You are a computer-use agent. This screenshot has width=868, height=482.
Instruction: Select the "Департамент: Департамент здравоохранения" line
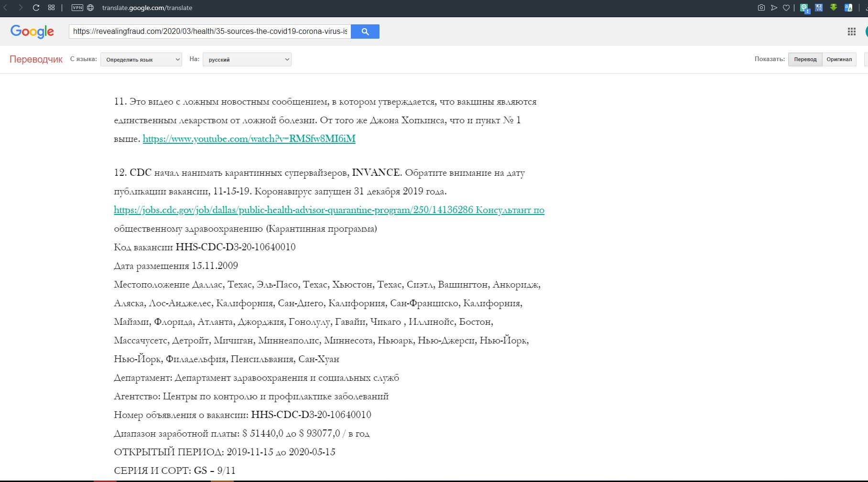(x=257, y=377)
